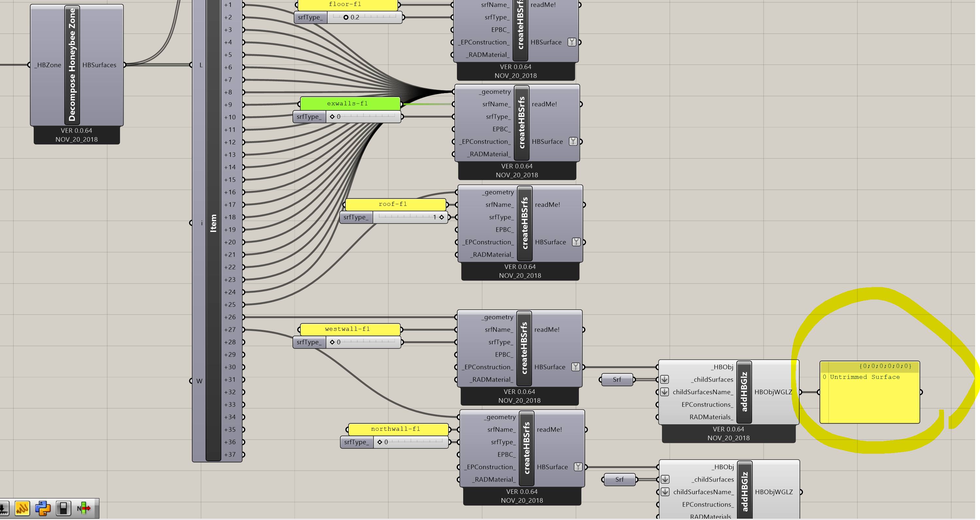Viewport: 980px width, 520px height.
Task: Select the Item list component's title bar
Action: pyautogui.click(x=213, y=223)
